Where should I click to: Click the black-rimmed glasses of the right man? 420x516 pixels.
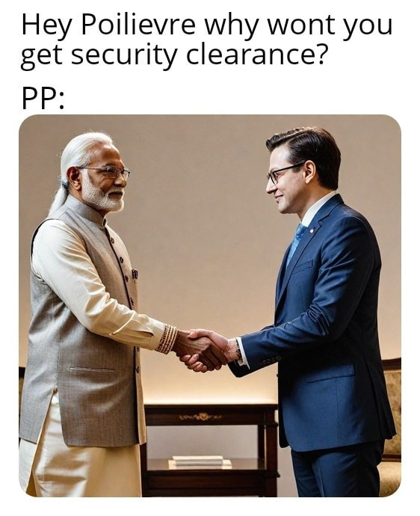[x=282, y=173]
